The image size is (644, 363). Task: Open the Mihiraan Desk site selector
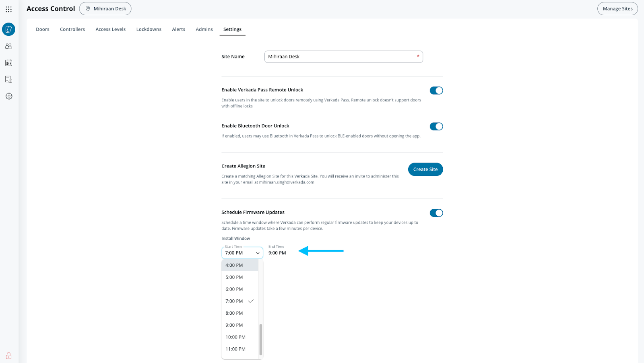pyautogui.click(x=105, y=9)
